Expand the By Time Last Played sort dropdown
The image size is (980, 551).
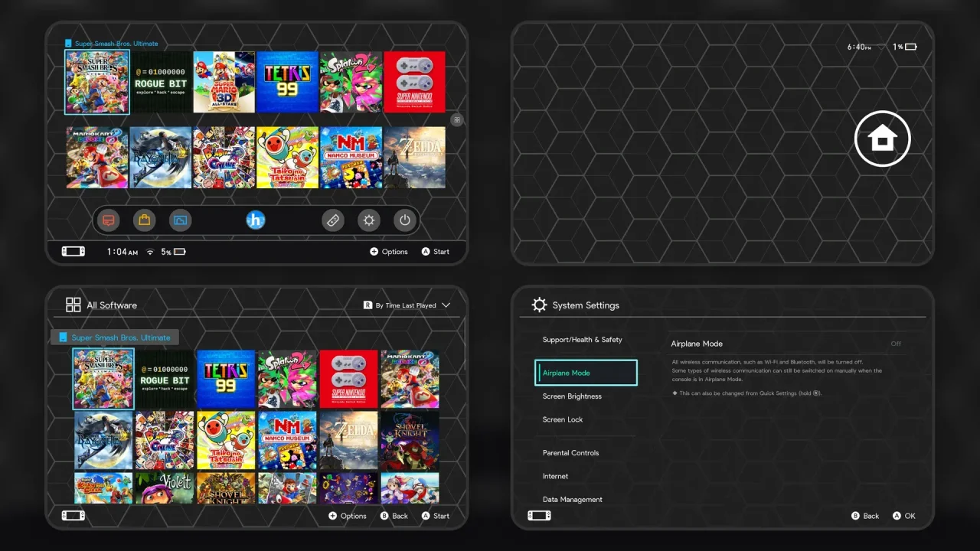coord(407,305)
